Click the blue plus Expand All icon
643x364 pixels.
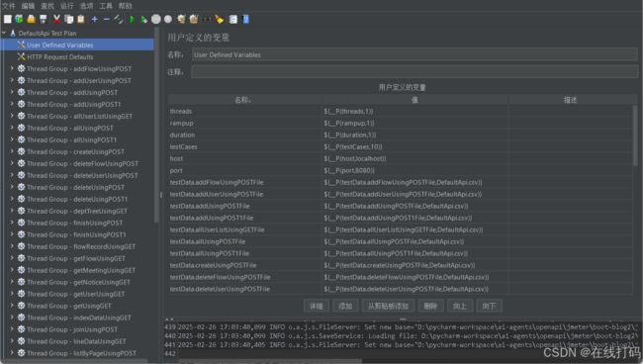click(95, 19)
